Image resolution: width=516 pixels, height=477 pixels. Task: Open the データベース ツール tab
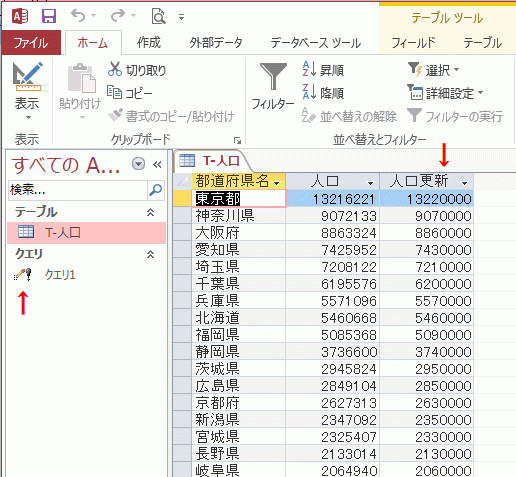[x=316, y=43]
